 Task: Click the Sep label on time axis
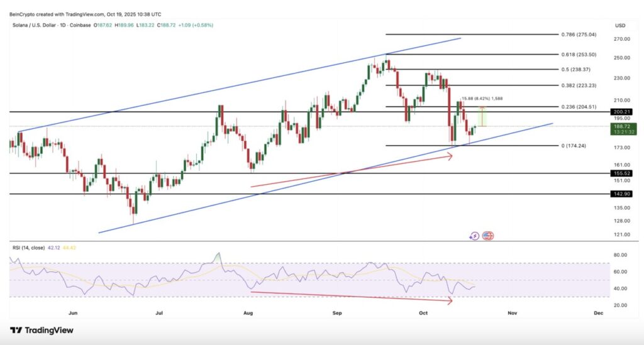(338, 312)
